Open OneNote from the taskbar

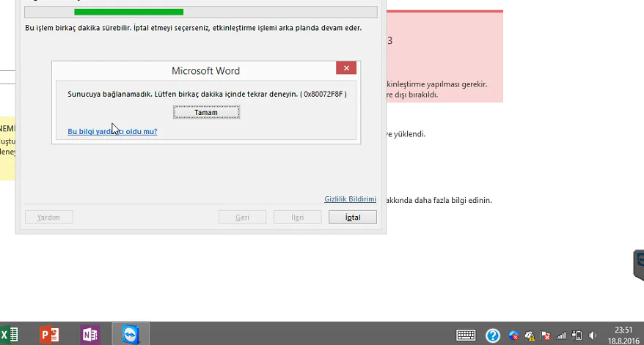90,335
